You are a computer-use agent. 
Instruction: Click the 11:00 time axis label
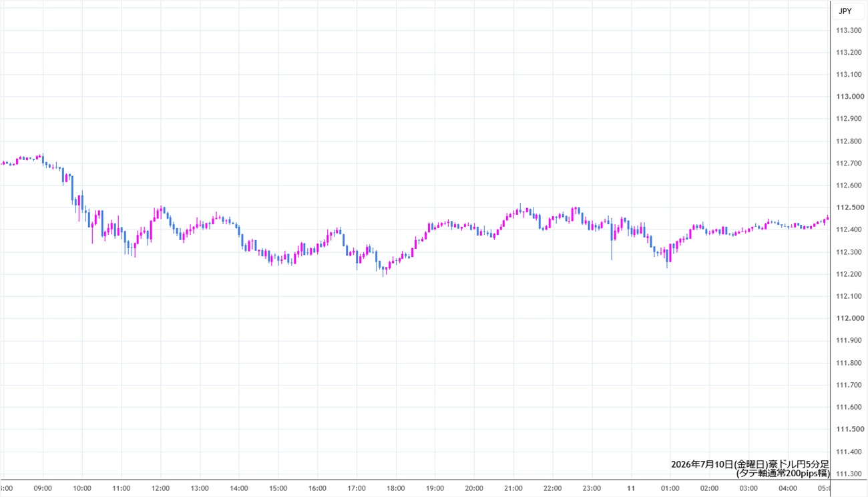(x=122, y=488)
